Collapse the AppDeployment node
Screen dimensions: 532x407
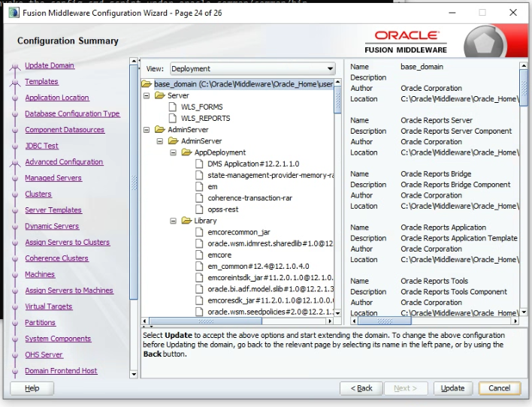tap(173, 152)
